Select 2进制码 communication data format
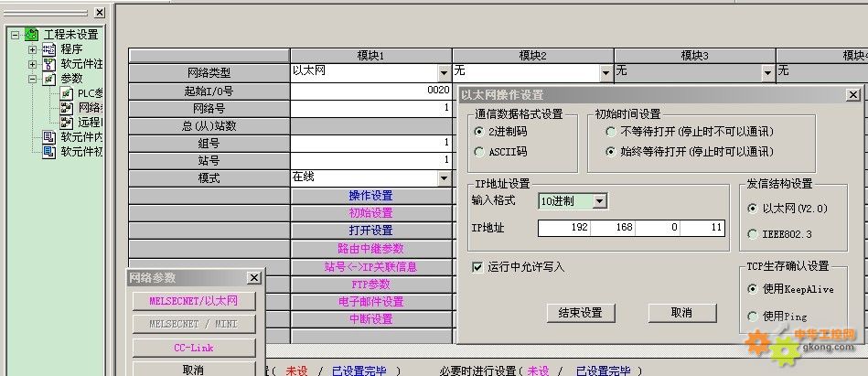The width and height of the screenshot is (868, 376). click(x=479, y=132)
